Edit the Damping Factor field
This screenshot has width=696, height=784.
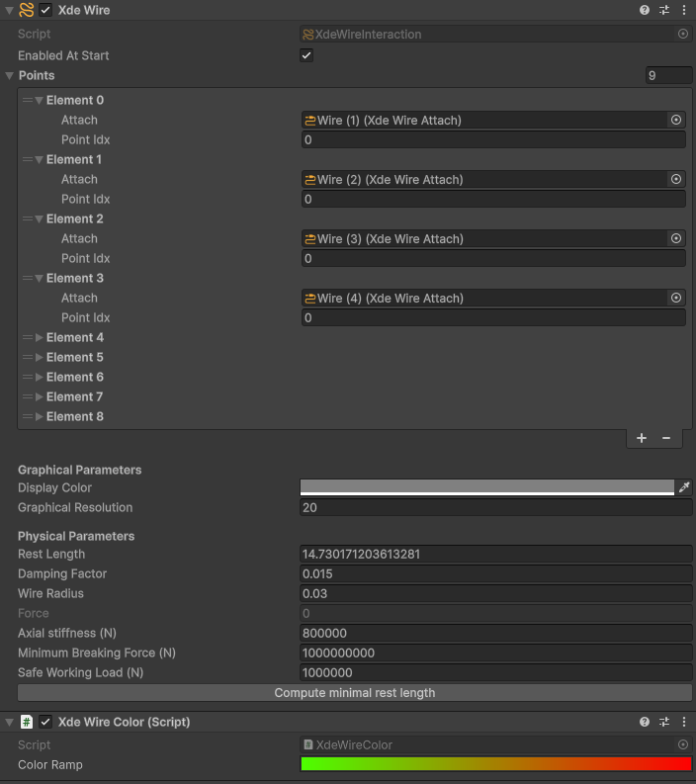tap(496, 574)
